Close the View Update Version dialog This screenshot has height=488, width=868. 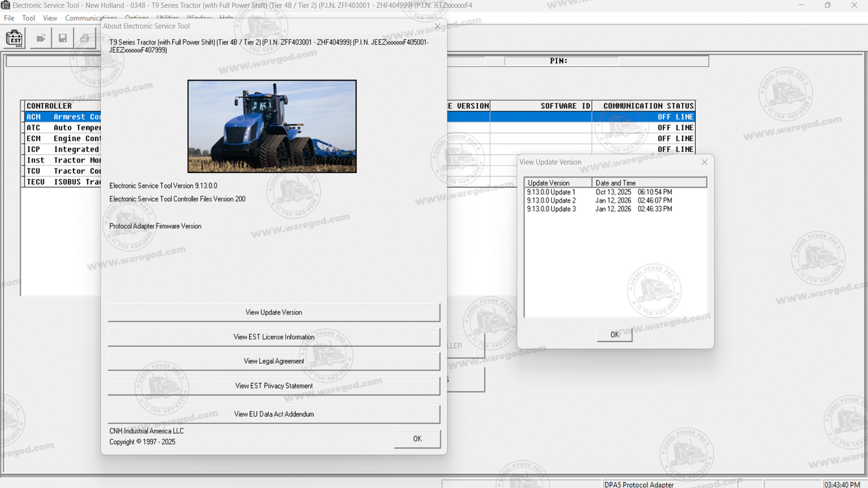703,161
